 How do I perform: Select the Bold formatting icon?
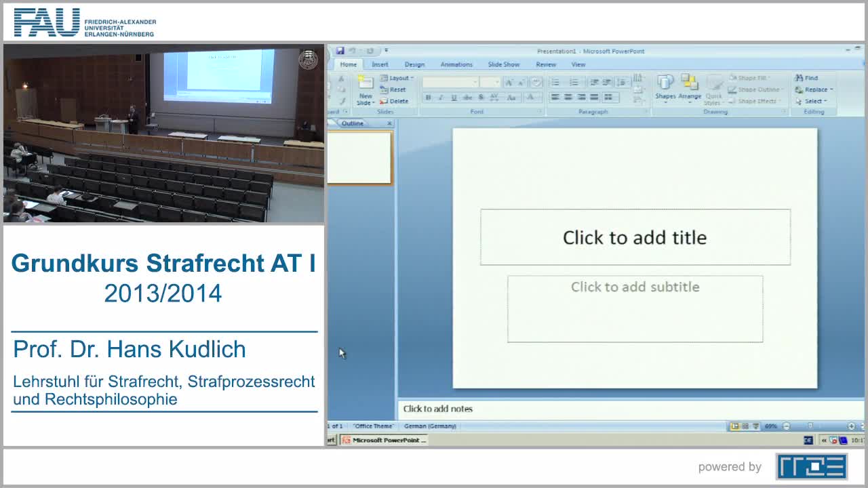tap(429, 96)
